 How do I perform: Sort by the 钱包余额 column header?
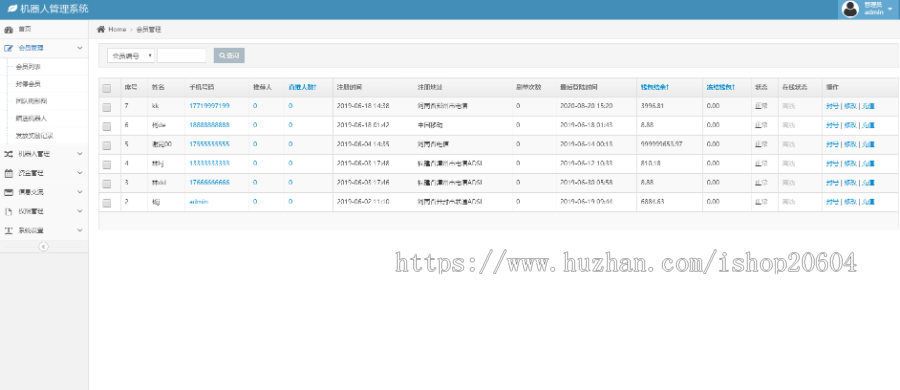[655, 87]
